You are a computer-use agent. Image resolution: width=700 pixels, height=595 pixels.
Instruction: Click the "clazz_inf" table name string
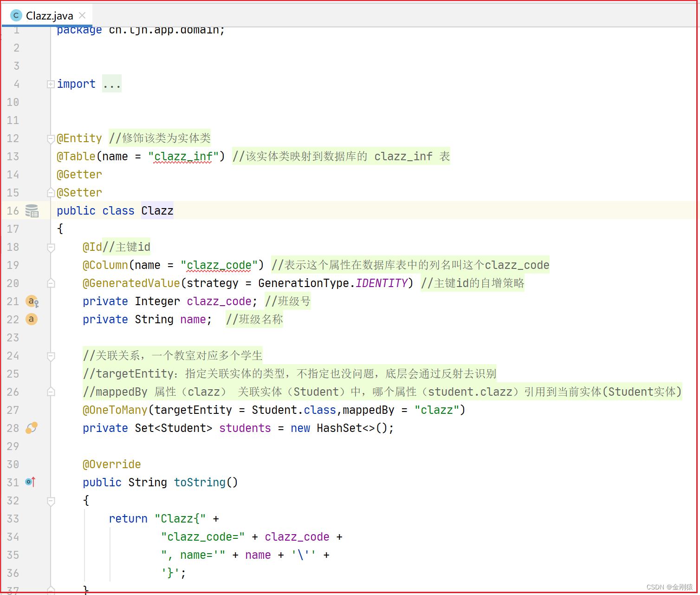[x=183, y=157]
